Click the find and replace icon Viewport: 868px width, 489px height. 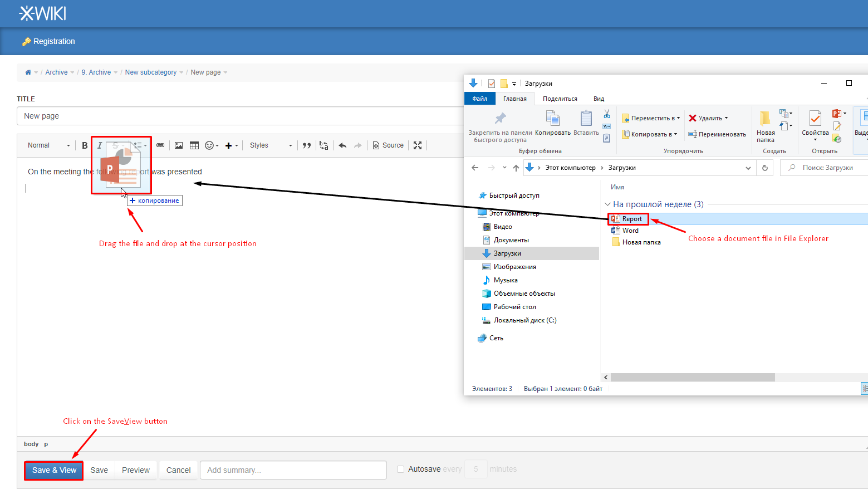323,145
